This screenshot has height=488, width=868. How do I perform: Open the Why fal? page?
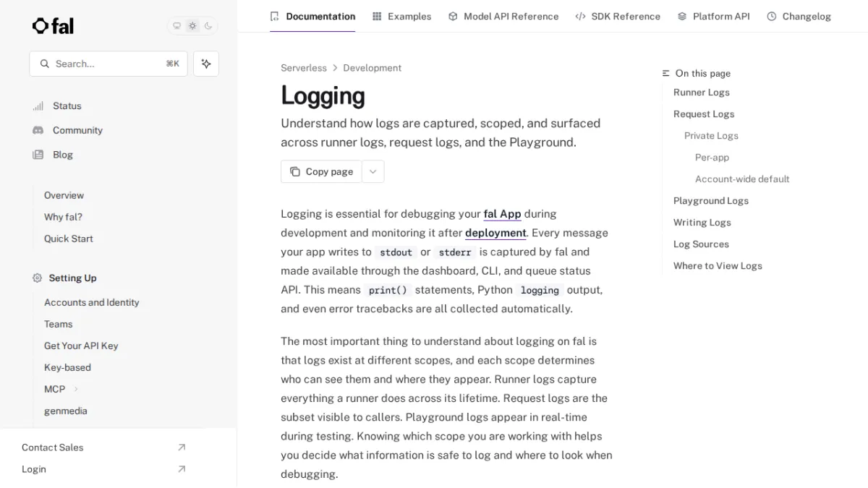click(63, 217)
